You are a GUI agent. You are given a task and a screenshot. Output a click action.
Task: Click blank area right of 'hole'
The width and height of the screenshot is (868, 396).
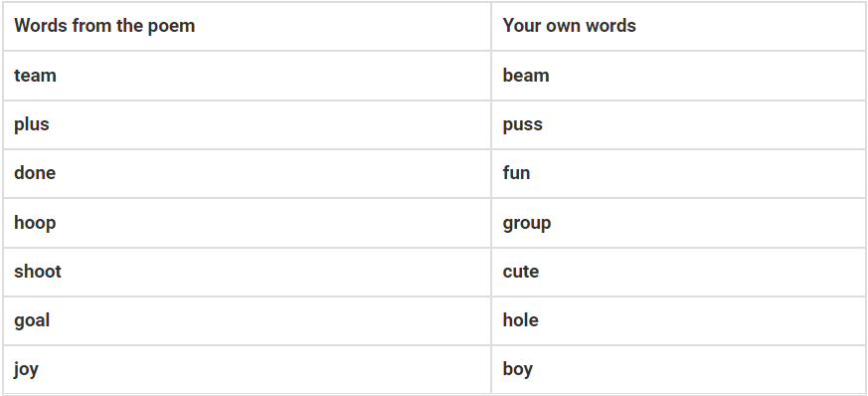click(x=702, y=320)
